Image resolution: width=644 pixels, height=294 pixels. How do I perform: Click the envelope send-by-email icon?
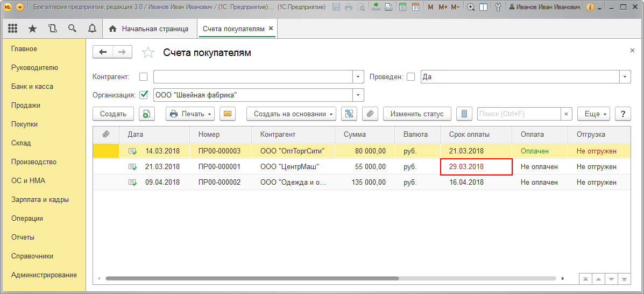[x=228, y=114]
